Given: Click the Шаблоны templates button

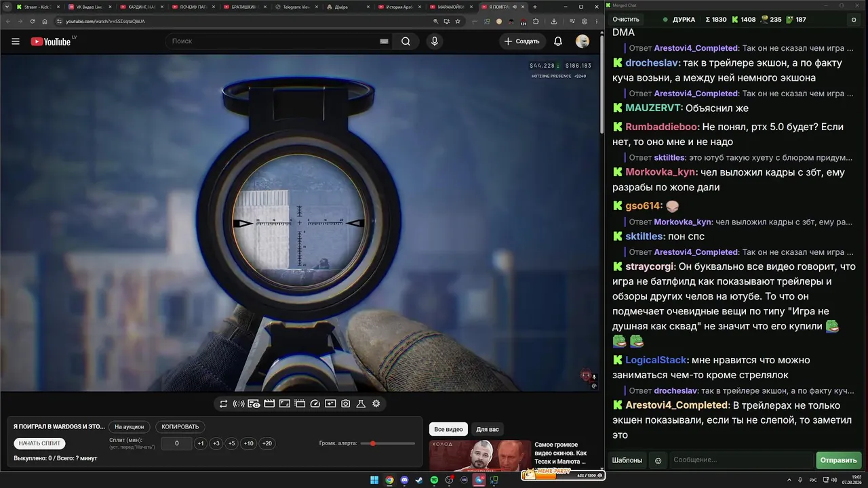Looking at the screenshot, I should (x=627, y=460).
